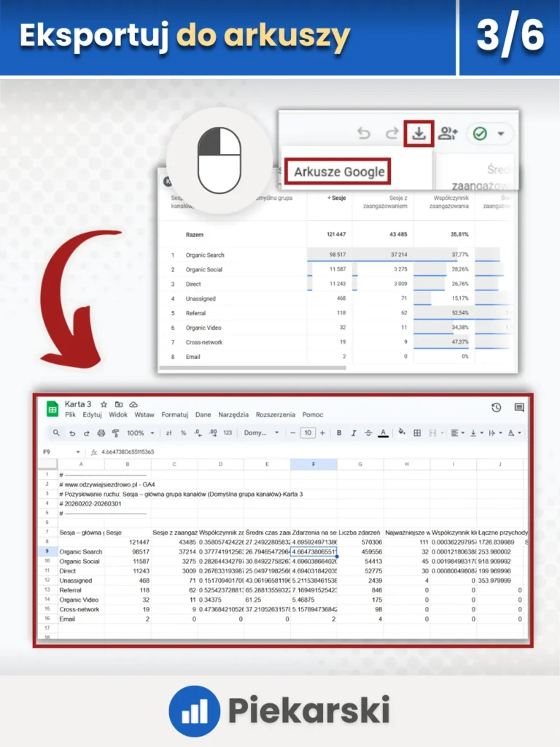Star the Karta 3 spreadsheet
Screen dimensions: 560x747
(104, 404)
